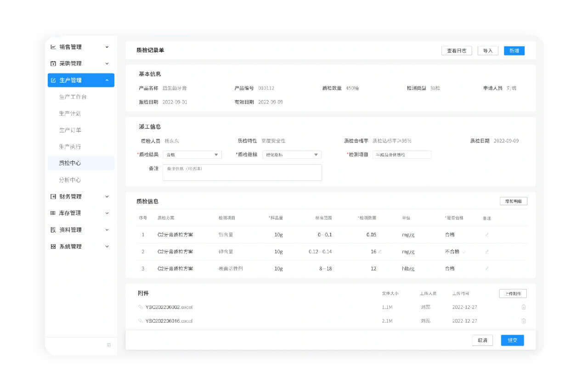Click the 销售管理 chart icon
Viewport: 588px width, 381px height.
pos(53,47)
